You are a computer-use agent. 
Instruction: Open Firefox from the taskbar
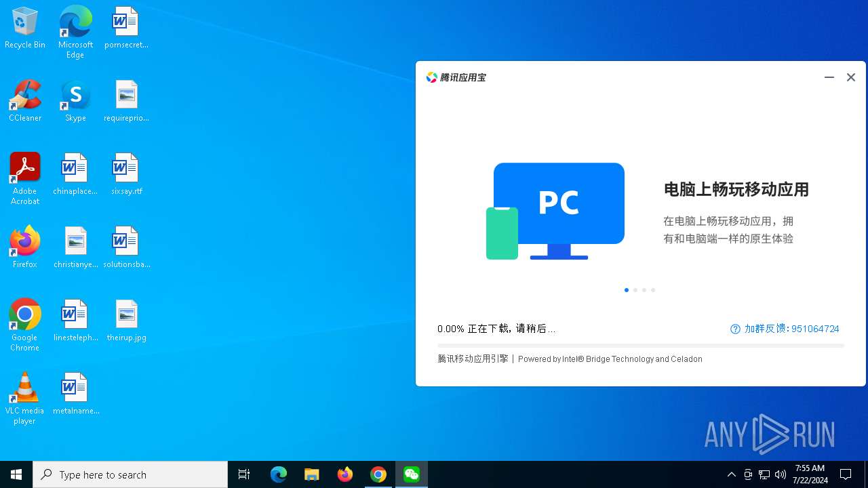tap(345, 474)
